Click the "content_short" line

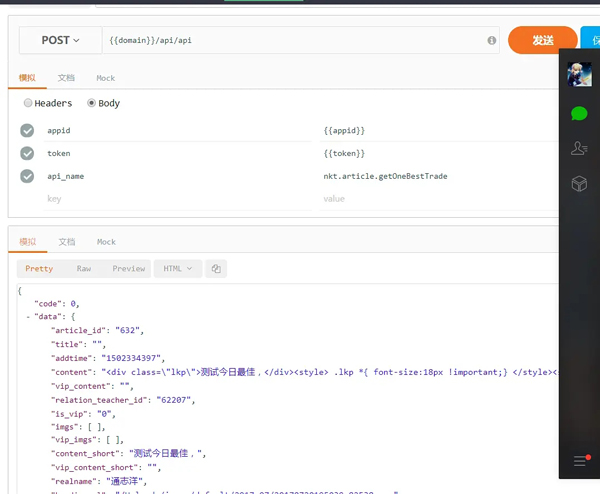[x=129, y=453]
